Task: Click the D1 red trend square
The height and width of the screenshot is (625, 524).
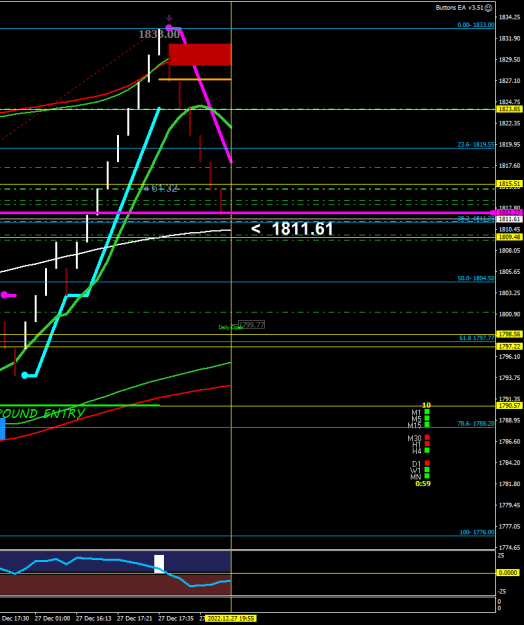Action: [427, 463]
